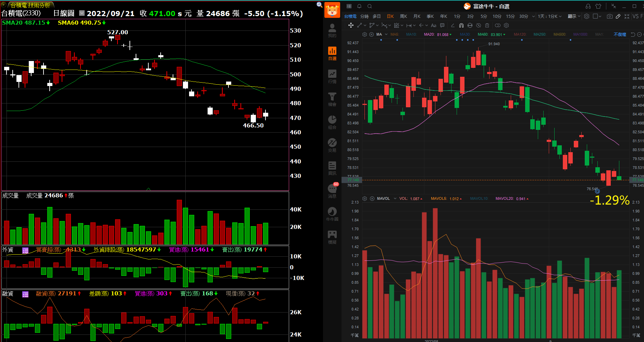The height and width of the screenshot is (342, 644).
Task: Open 日線圖 period dropdown on left chart
Action: (x=82, y=13)
